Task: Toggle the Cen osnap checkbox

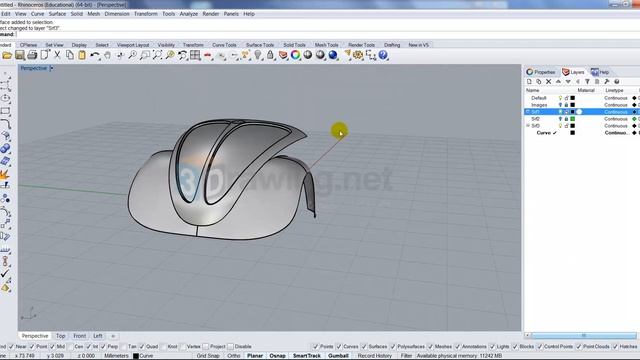Action: pos(70,347)
